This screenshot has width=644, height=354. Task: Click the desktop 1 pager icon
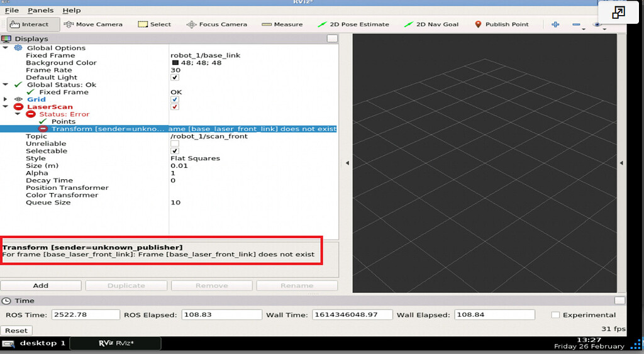pyautogui.click(x=8, y=344)
